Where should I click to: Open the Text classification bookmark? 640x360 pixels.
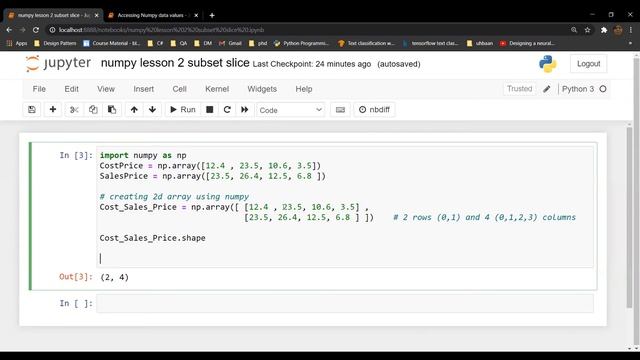pyautogui.click(x=367, y=43)
